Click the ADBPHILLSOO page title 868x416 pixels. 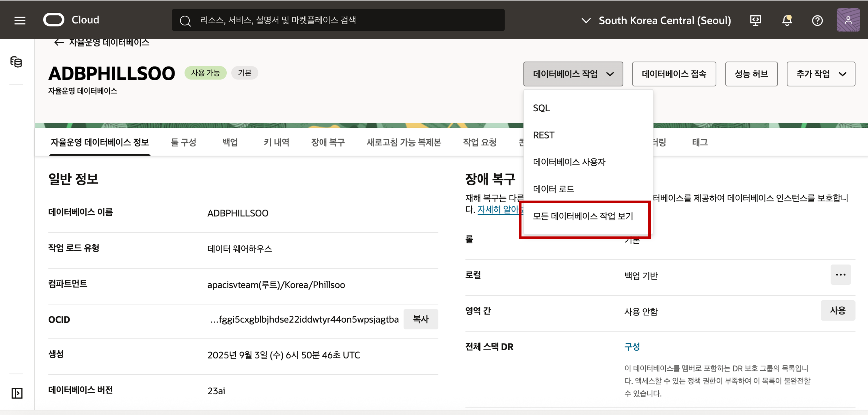click(111, 73)
